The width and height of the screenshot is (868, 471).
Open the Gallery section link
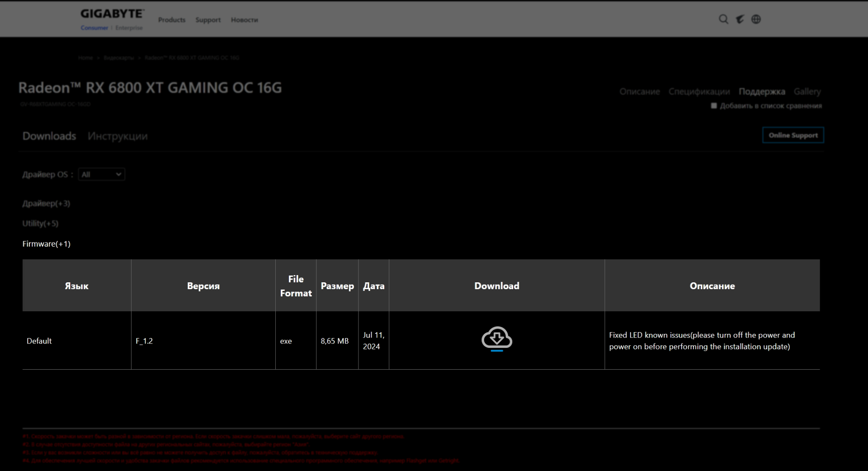pyautogui.click(x=807, y=92)
